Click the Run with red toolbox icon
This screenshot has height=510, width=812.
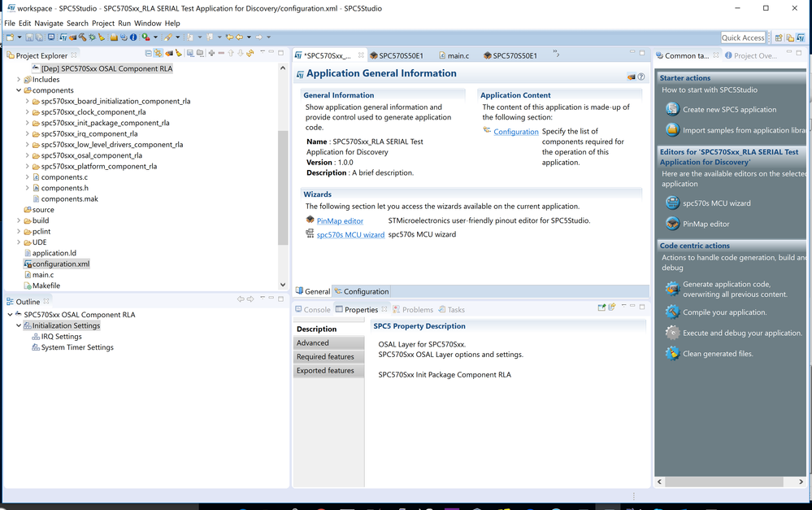click(146, 37)
